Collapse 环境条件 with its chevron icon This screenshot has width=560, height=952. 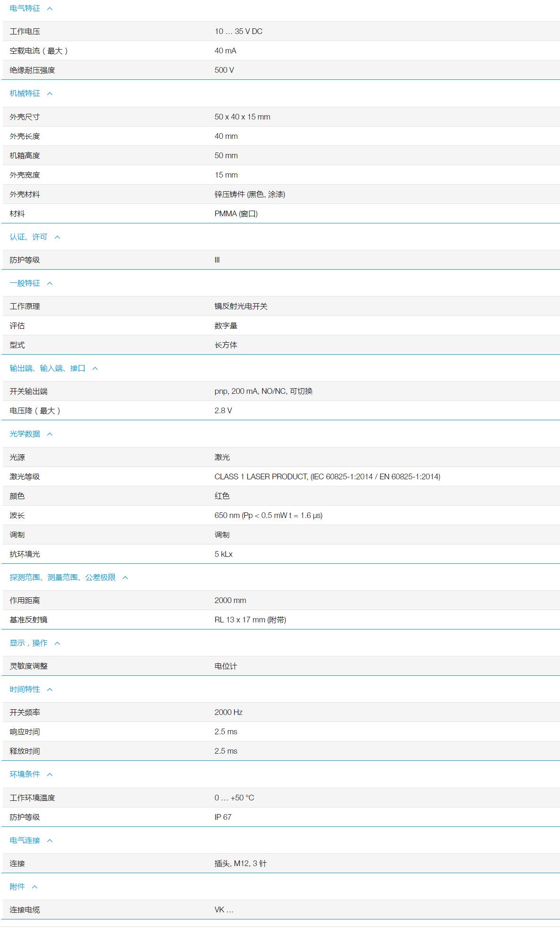50,774
